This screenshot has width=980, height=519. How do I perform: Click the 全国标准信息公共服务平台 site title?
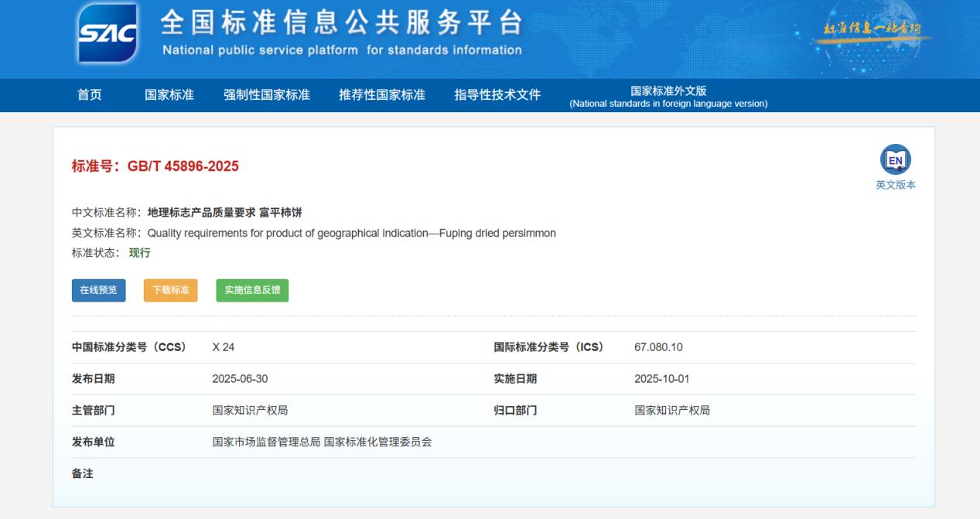click(342, 24)
